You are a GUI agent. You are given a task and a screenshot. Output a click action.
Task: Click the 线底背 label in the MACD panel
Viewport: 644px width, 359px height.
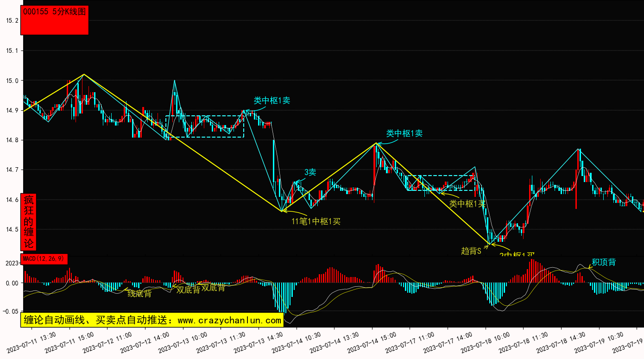(139, 293)
